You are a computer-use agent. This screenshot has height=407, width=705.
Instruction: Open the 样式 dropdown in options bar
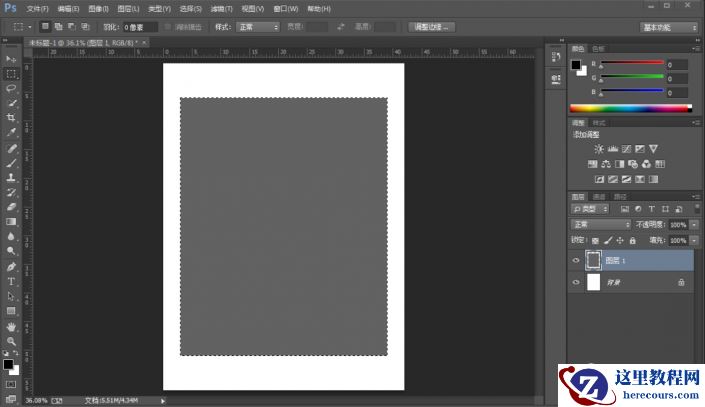pos(258,27)
